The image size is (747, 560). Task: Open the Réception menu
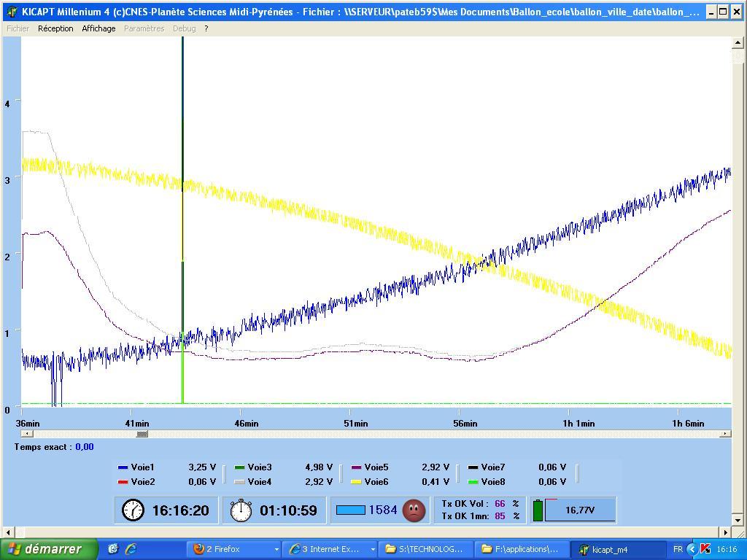tap(55, 28)
